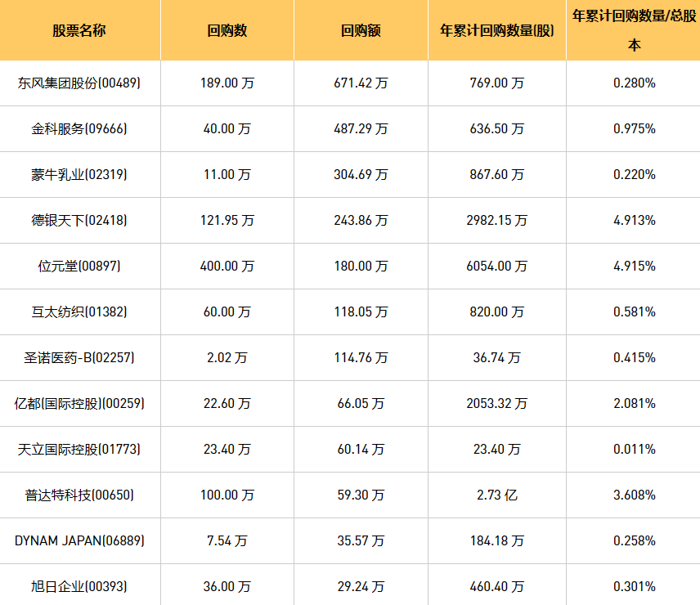Click the 3.608% ratio cell

tap(634, 495)
